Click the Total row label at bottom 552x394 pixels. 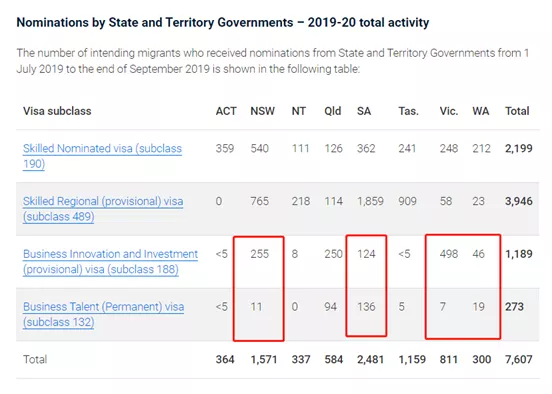click(x=35, y=360)
